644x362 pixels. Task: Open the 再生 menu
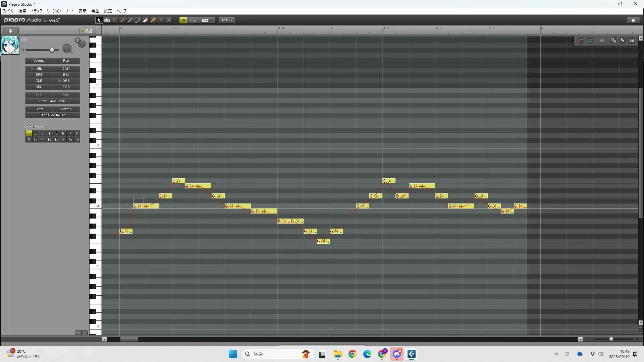(95, 11)
